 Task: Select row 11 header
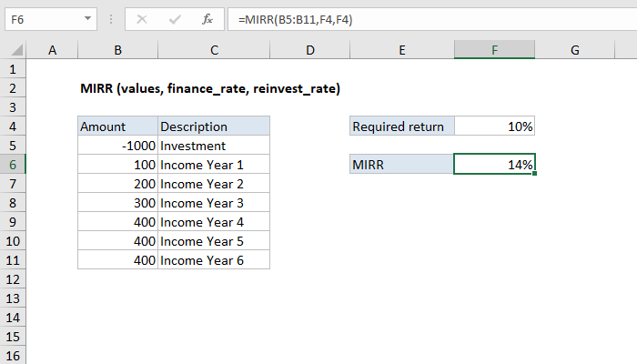coord(13,260)
